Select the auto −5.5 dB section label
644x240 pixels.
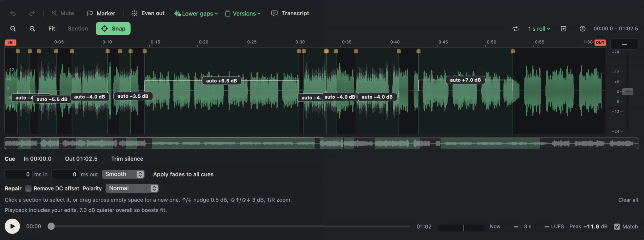pyautogui.click(x=52, y=99)
